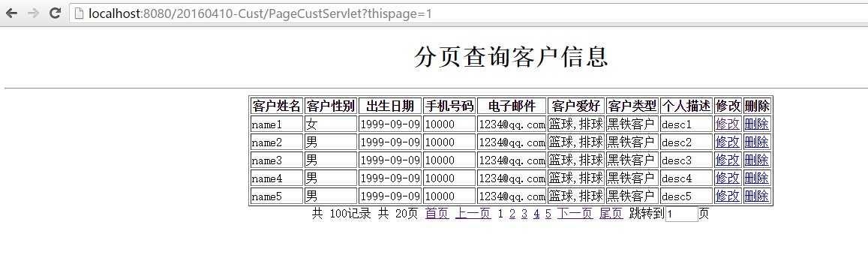Click the name2 cell
868x273 pixels.
[x=276, y=142]
